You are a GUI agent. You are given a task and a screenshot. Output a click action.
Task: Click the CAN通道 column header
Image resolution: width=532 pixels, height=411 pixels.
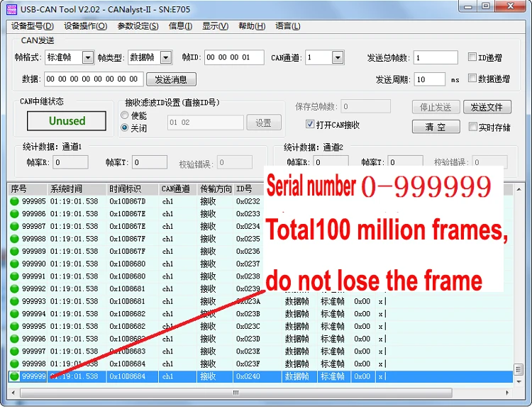click(177, 189)
